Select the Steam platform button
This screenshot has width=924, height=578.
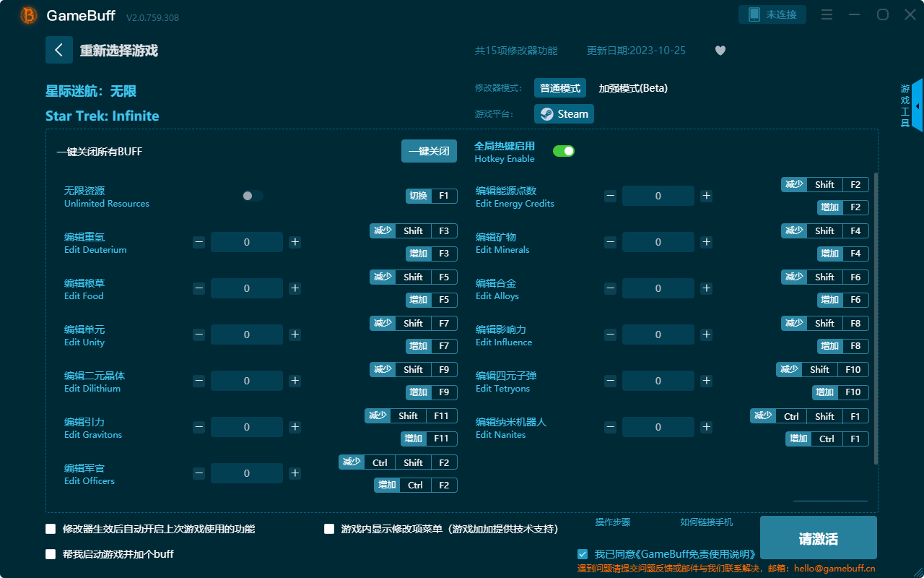click(x=564, y=114)
